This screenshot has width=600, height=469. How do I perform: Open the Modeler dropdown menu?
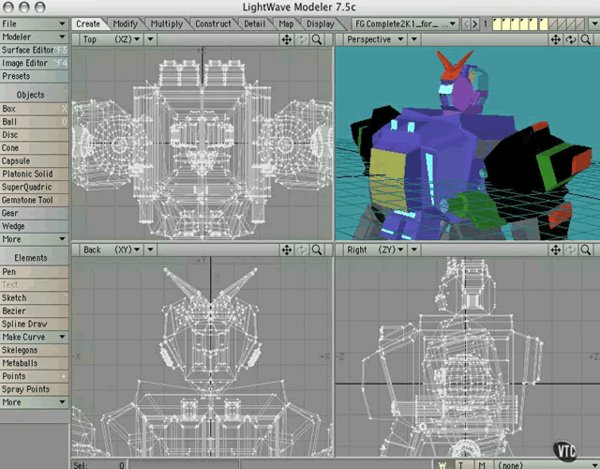(x=34, y=37)
